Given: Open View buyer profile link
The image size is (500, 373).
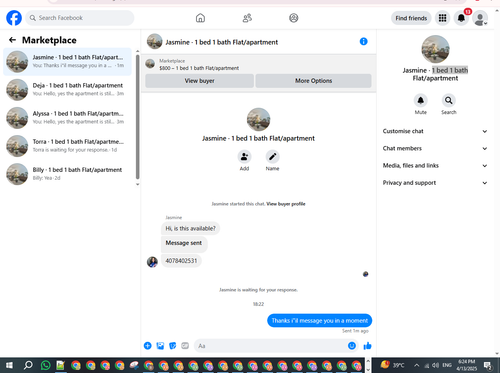Looking at the screenshot, I should click(286, 204).
